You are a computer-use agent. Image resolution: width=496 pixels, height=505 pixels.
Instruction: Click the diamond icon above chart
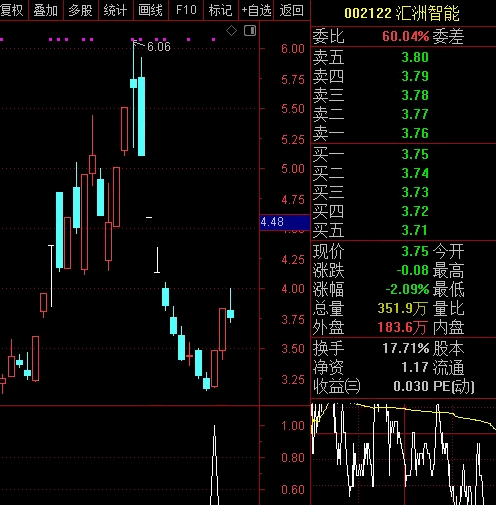click(x=231, y=31)
